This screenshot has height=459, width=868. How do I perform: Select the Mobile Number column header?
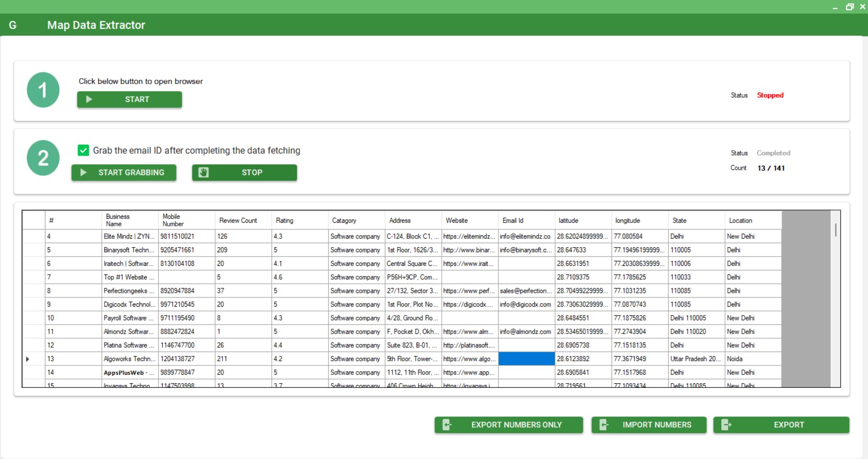187,220
